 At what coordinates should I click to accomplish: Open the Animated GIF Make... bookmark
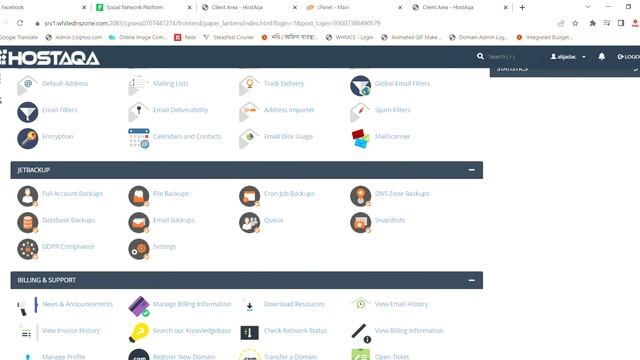tap(411, 37)
